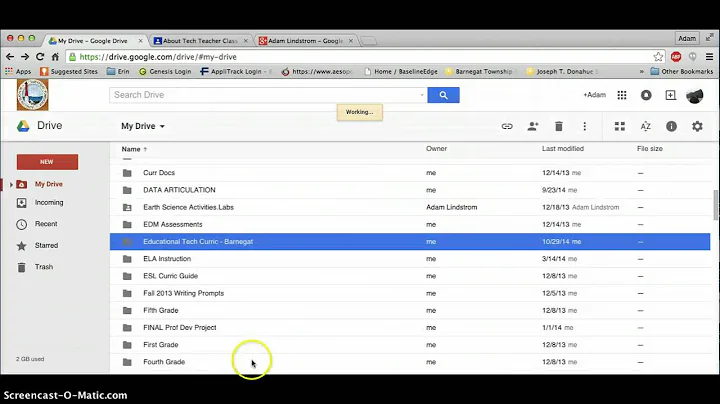Bookmark this page with star icon
Screen dimensions: 720x404
coord(658,56)
